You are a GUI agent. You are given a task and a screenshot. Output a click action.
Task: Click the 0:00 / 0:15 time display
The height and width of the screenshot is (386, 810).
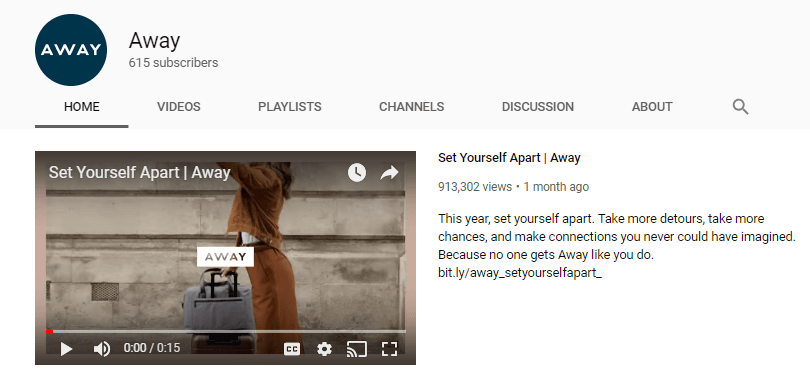(x=152, y=348)
